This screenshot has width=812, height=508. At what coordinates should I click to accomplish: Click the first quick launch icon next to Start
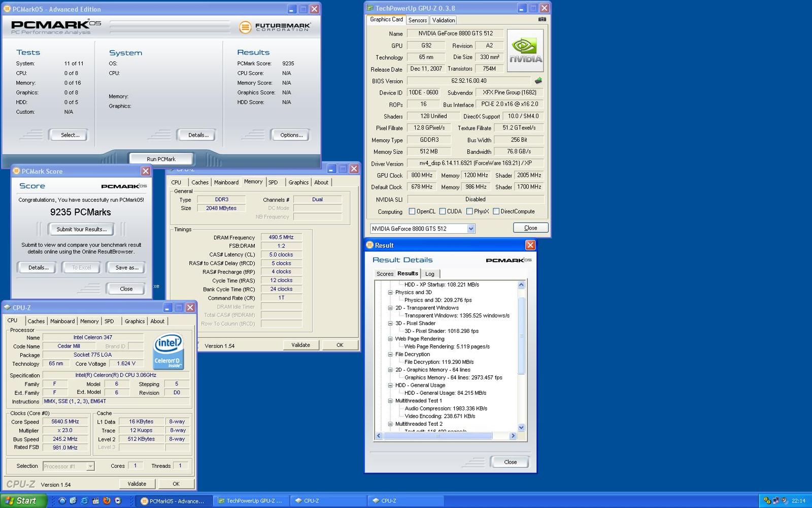(62, 501)
